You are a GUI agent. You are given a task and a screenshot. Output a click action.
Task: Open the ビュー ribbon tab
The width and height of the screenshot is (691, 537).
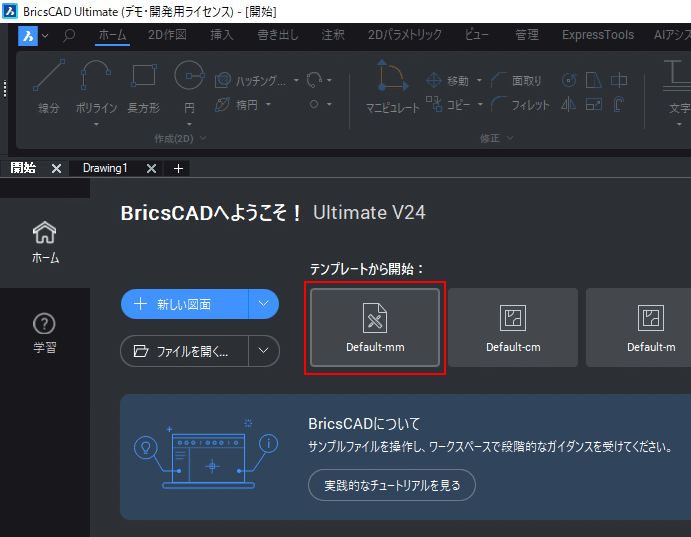[x=476, y=35]
